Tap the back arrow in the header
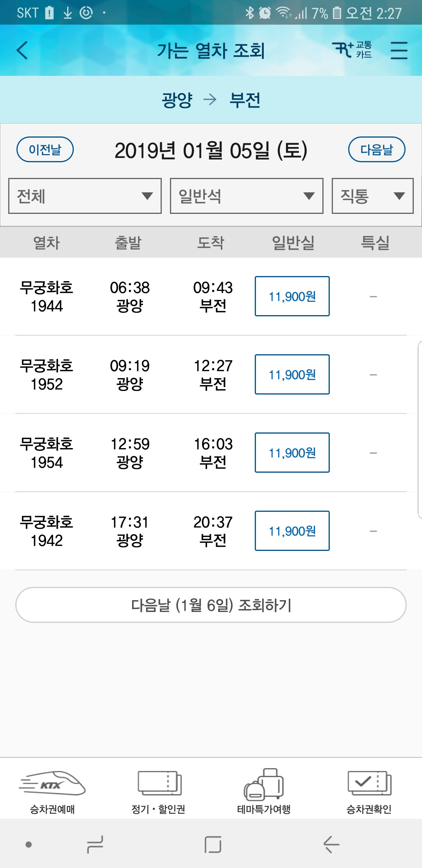422x868 pixels. pos(23,50)
